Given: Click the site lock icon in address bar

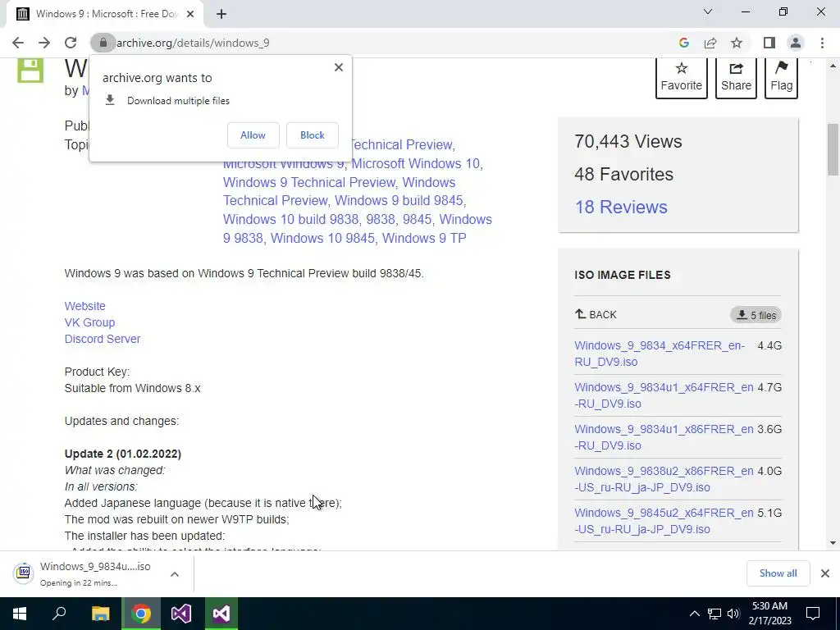Looking at the screenshot, I should (103, 43).
